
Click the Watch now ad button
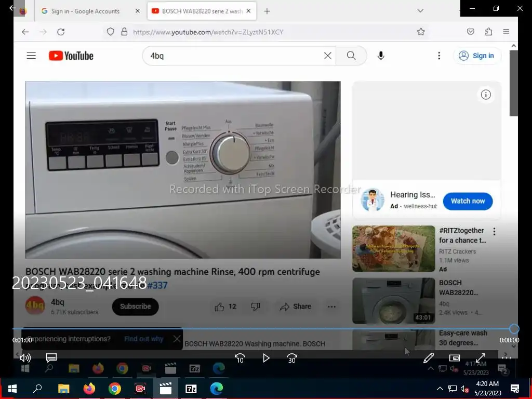click(468, 201)
